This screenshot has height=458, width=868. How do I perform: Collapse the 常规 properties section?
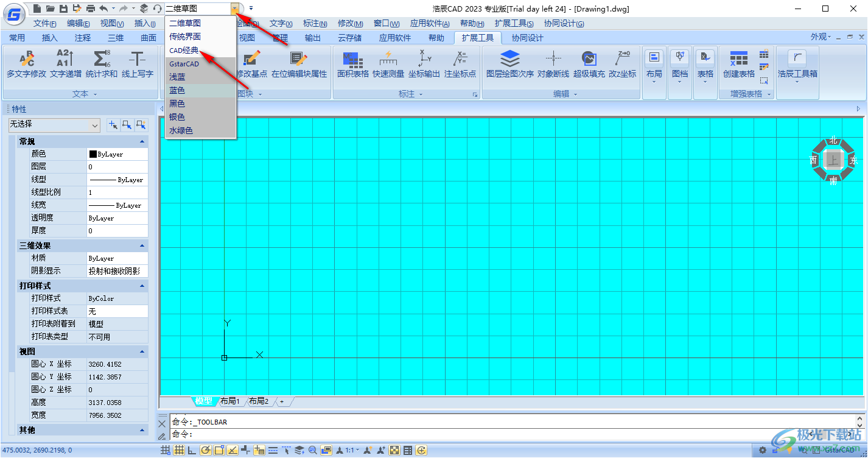point(142,141)
